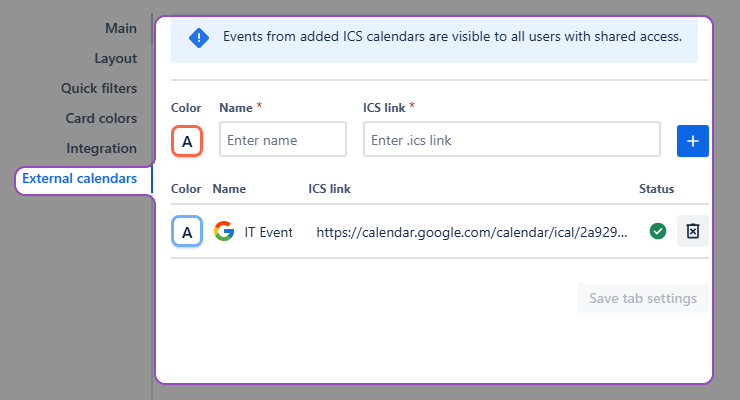Open the Layout tab
740x400 pixels.
115,58
